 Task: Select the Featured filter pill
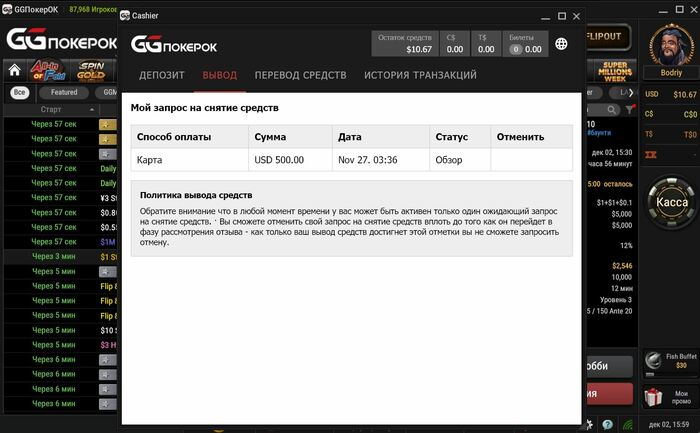pos(64,92)
